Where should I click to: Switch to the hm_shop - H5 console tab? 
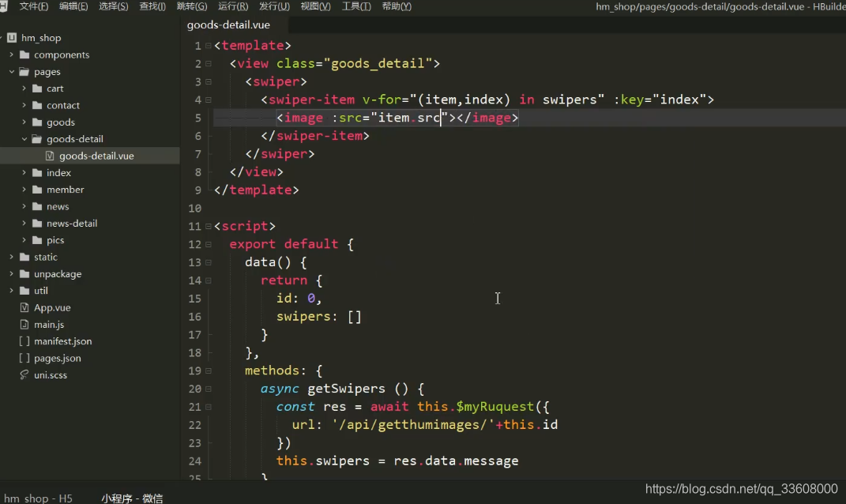38,498
